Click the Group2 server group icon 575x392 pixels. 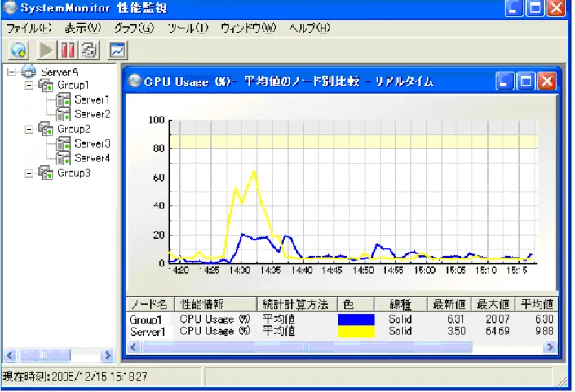pyautogui.click(x=46, y=130)
